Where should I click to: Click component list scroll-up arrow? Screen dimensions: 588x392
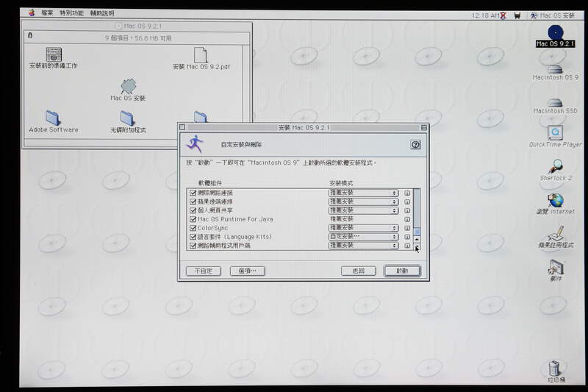tap(417, 239)
